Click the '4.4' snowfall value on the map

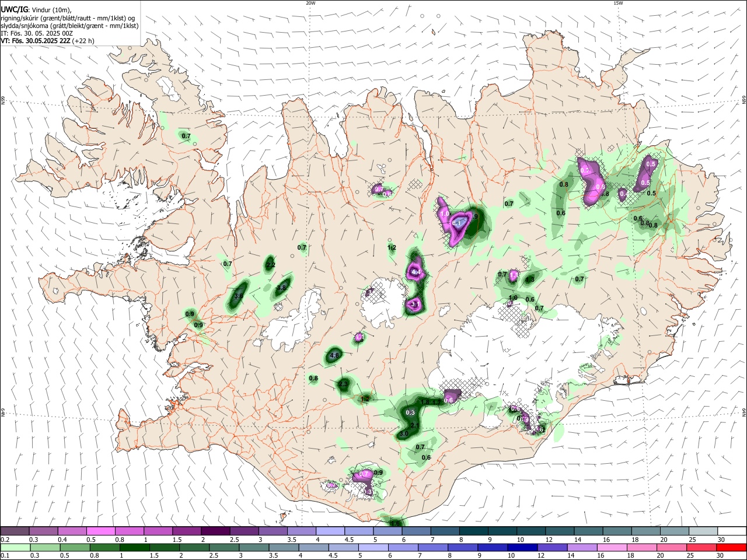(416, 272)
